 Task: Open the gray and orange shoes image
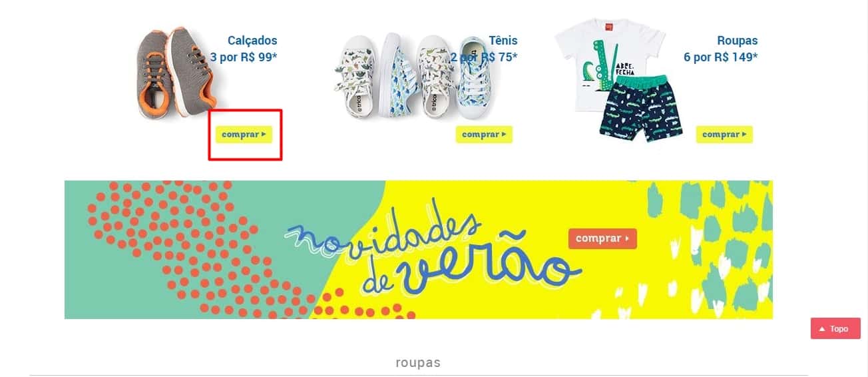(175, 73)
